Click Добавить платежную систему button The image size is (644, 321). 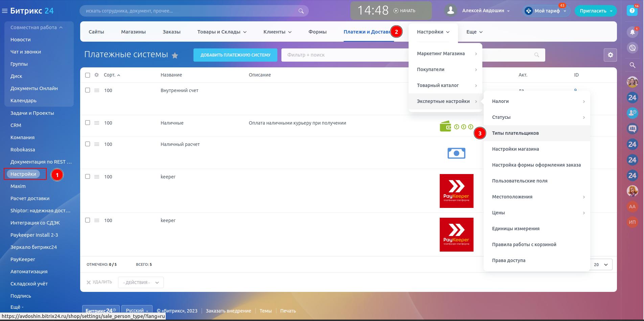click(x=235, y=55)
